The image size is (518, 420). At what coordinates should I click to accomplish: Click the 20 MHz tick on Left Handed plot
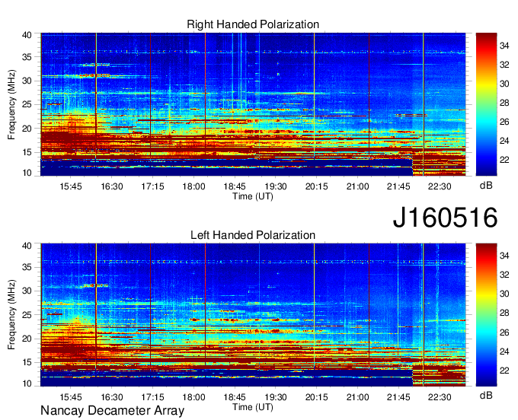tap(27, 339)
